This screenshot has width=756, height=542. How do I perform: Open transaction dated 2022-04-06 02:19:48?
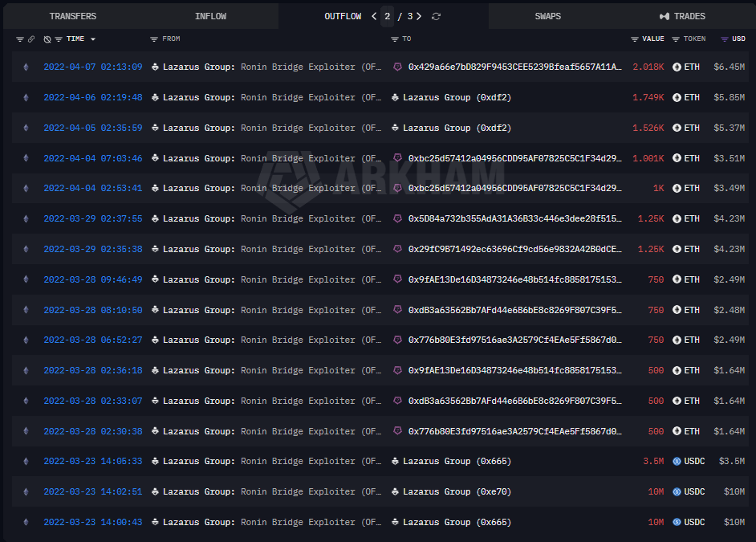point(93,97)
